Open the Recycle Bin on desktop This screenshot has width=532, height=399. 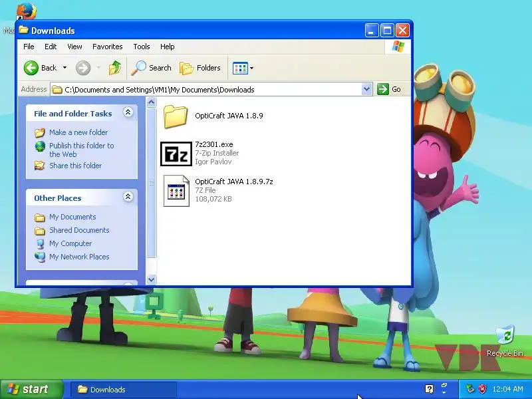505,341
